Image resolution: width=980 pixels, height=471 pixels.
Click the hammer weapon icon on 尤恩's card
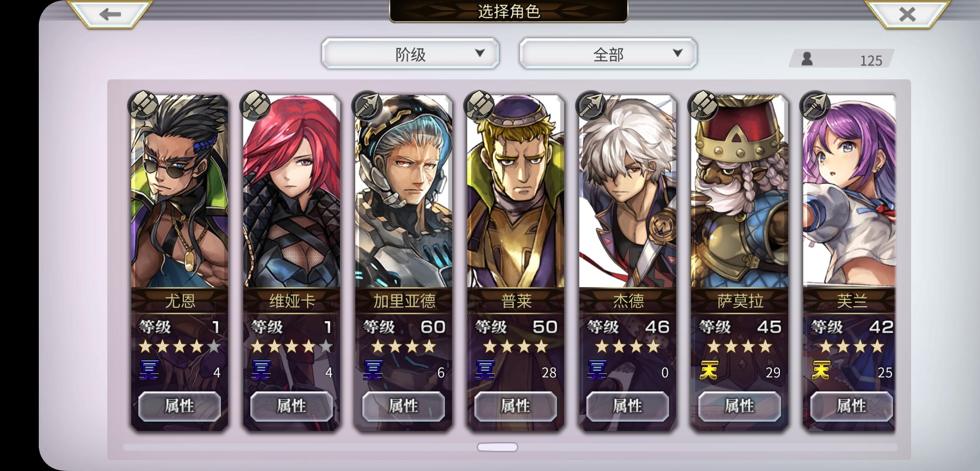143,106
